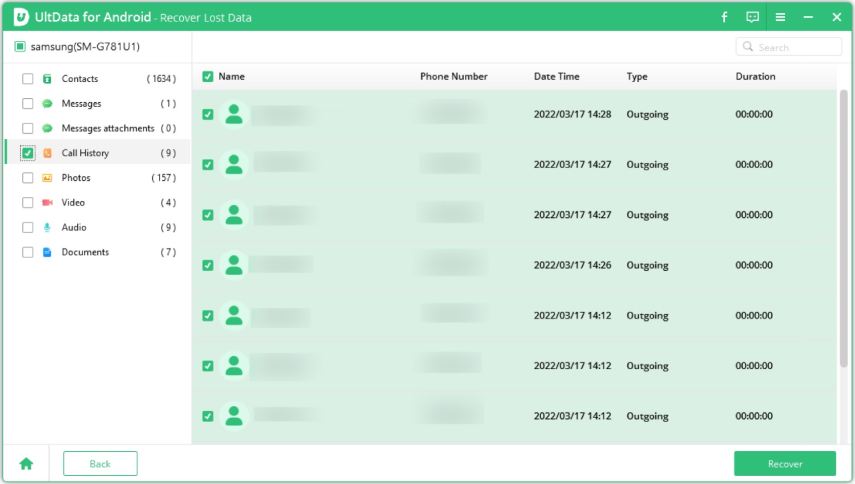Click the Back button
This screenshot has width=855, height=484.
[100, 464]
